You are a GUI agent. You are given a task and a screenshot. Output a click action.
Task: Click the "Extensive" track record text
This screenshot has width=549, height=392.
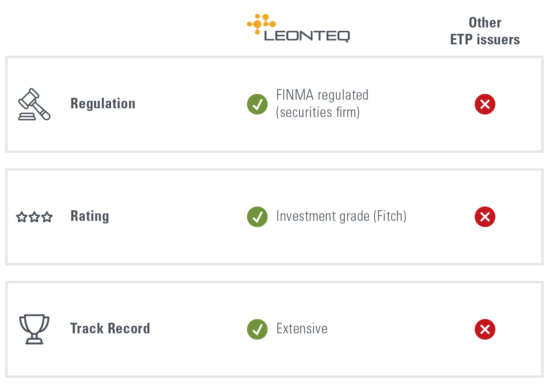pos(302,329)
